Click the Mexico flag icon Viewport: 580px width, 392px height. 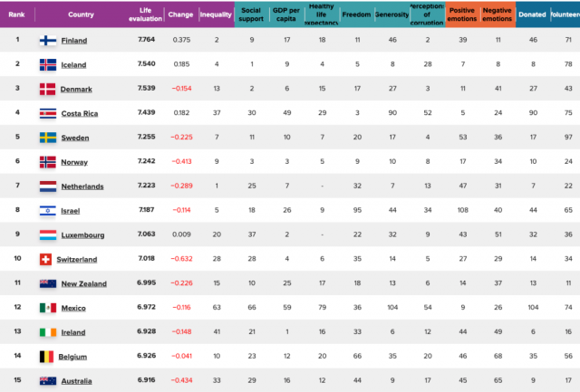[x=48, y=309]
